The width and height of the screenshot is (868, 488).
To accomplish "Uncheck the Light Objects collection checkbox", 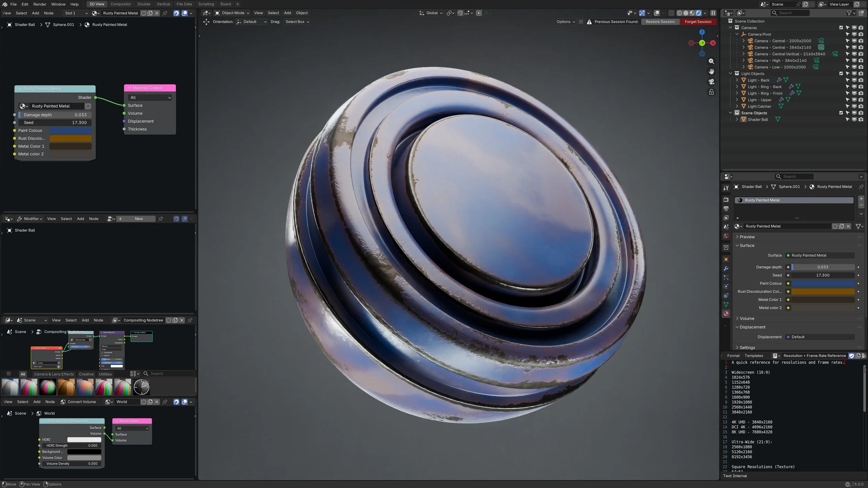I will [841, 74].
